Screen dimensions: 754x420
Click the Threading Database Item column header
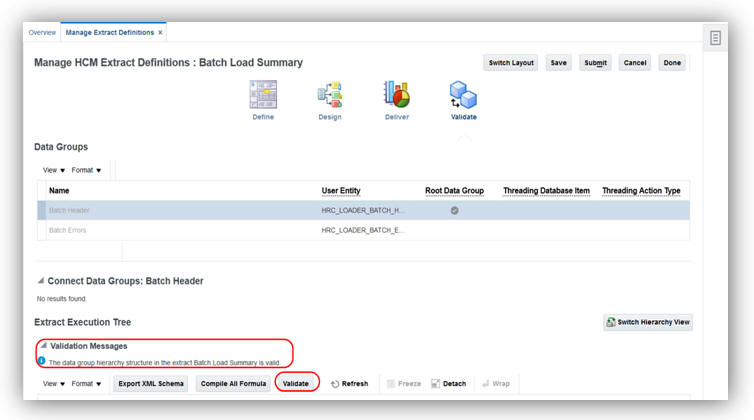tap(546, 191)
